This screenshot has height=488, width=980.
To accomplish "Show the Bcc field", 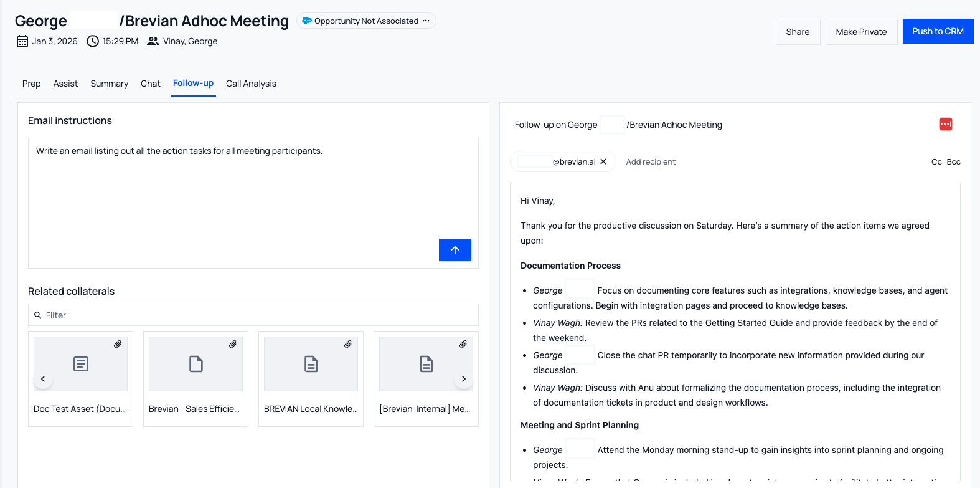I will 953,161.
